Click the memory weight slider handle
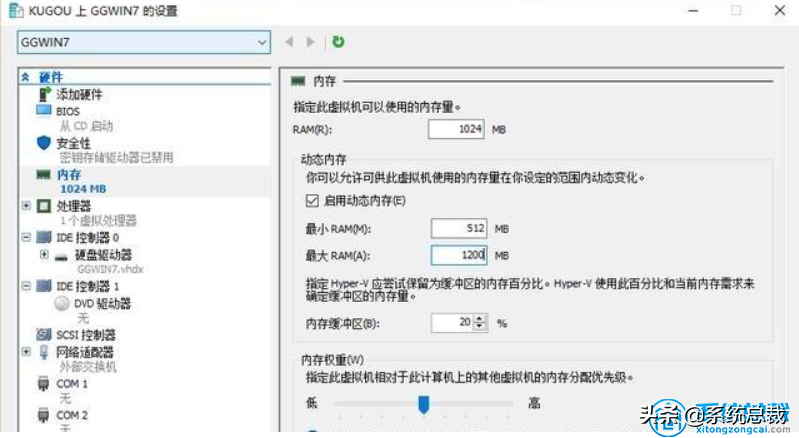Viewport: 799px width, 438px height. pyautogui.click(x=423, y=404)
